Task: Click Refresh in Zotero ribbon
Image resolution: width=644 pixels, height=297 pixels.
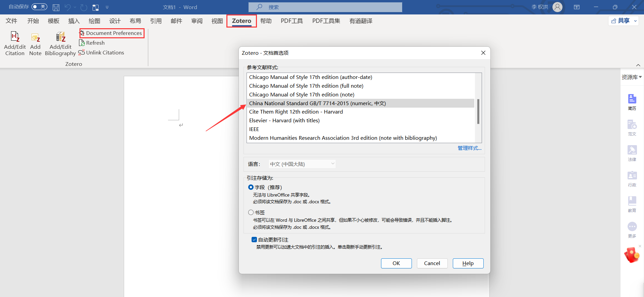Action: (92, 43)
